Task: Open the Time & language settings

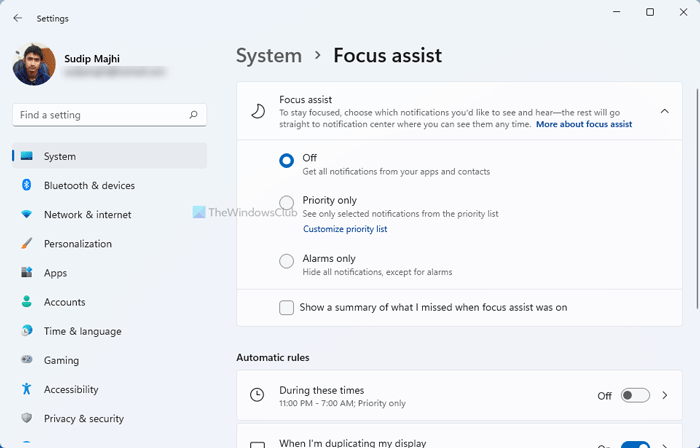Action: [82, 331]
